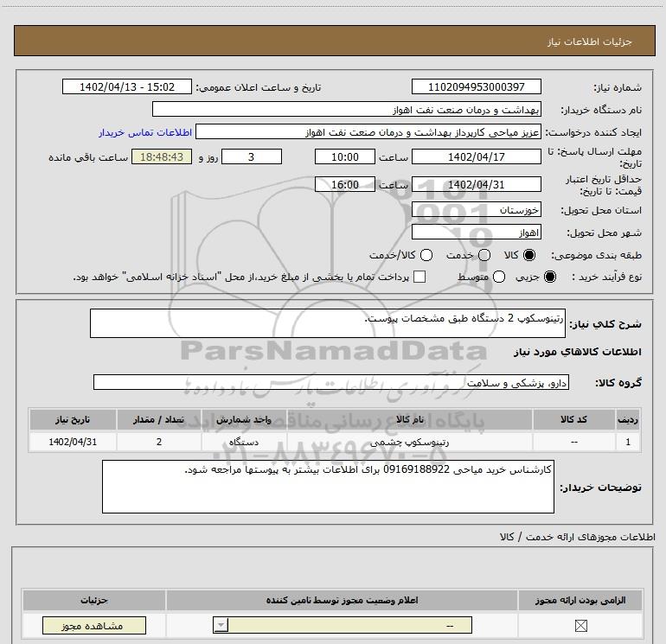Click الزامی بودن ارائه مجوز header
Image resolution: width=666 pixels, height=644 pixels.
click(580, 600)
